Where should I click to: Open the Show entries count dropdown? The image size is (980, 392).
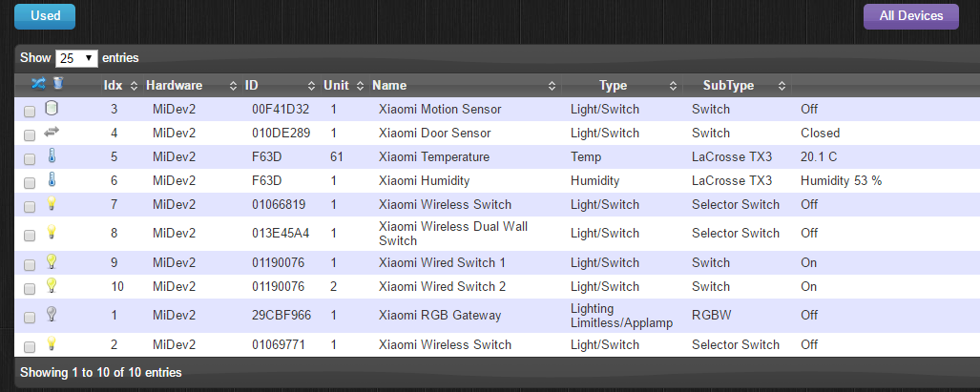click(x=76, y=58)
